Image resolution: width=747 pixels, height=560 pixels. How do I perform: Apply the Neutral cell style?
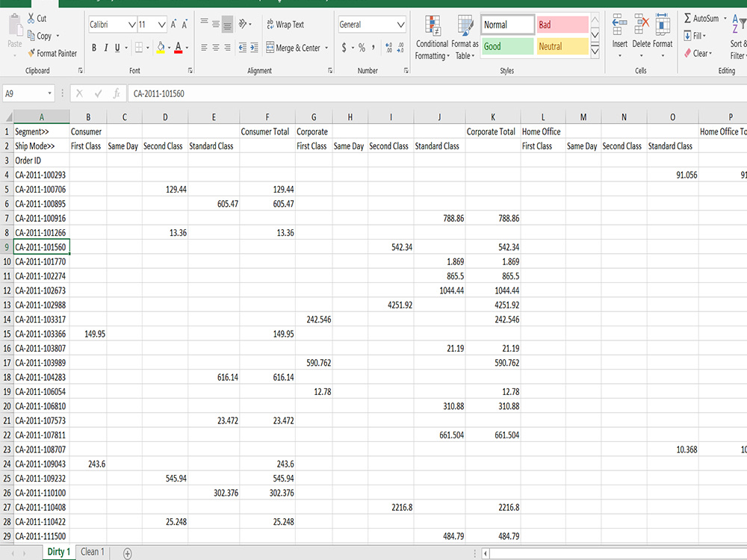(x=562, y=46)
